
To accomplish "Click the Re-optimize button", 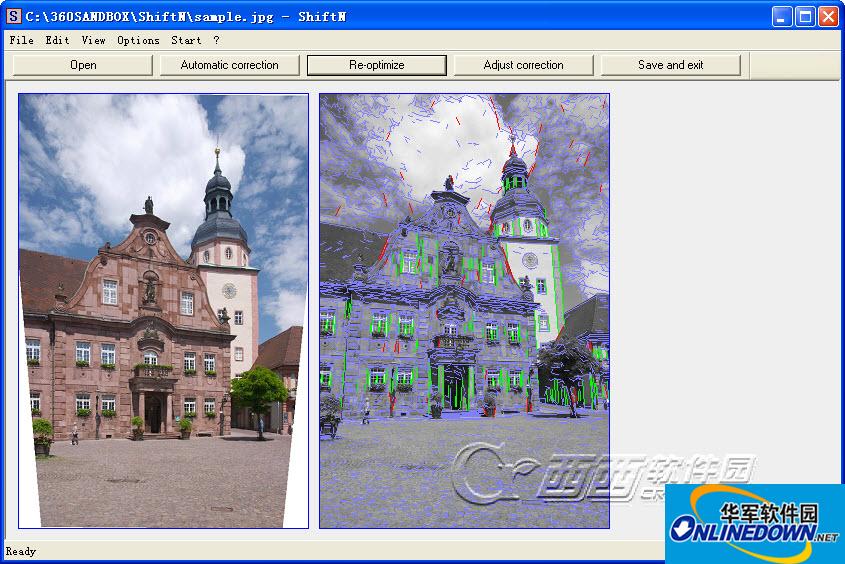I will [x=377, y=65].
